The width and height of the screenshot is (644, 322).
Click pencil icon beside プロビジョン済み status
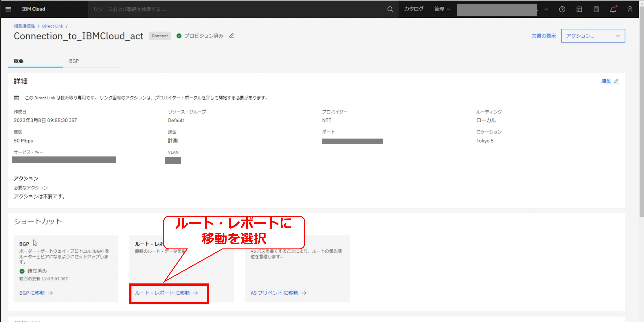[232, 36]
